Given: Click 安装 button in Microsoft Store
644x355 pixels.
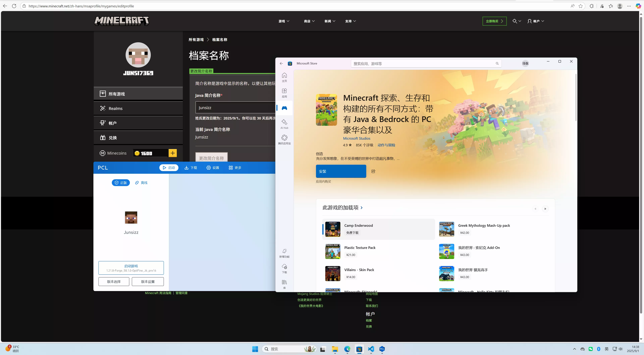Looking at the screenshot, I should click(341, 171).
